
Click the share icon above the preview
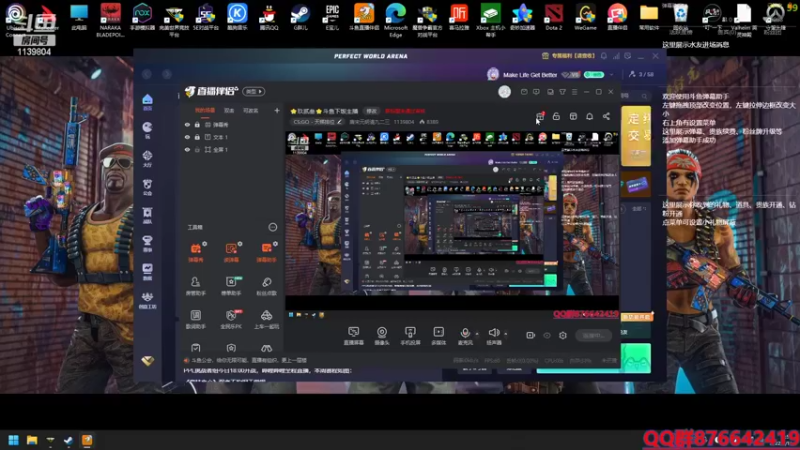(606, 116)
